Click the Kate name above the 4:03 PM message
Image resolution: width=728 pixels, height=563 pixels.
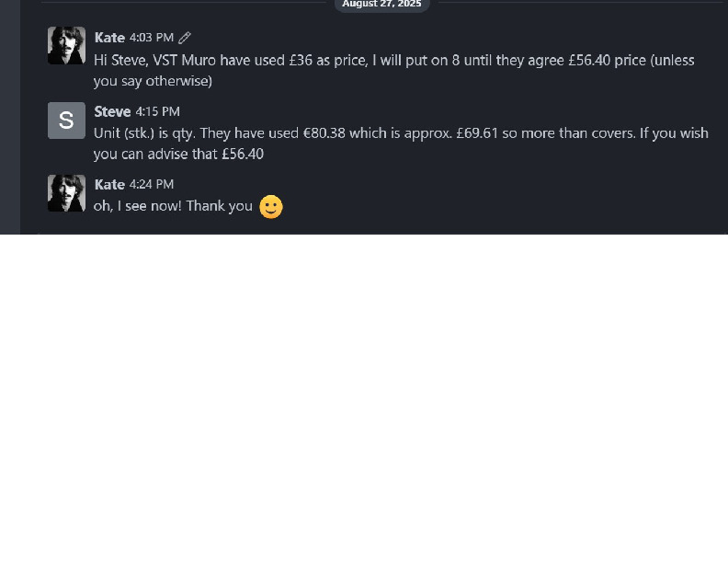click(x=109, y=38)
